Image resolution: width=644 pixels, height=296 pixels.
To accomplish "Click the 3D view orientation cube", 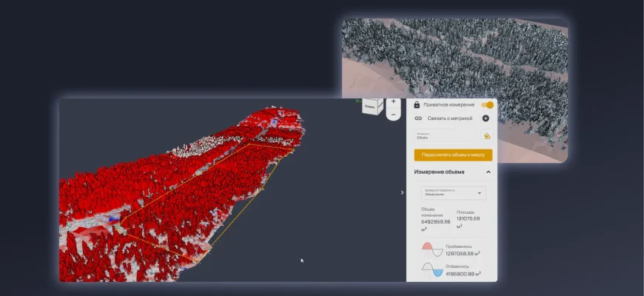I will click(x=372, y=107).
